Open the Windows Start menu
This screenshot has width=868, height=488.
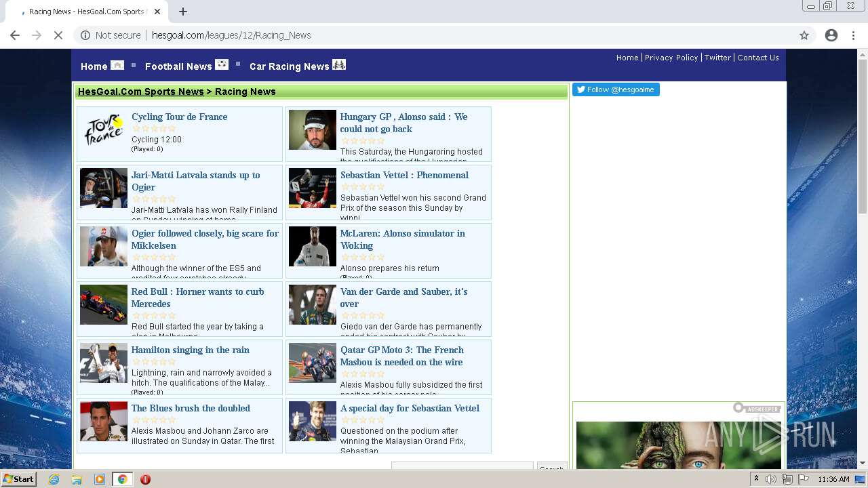[19, 479]
